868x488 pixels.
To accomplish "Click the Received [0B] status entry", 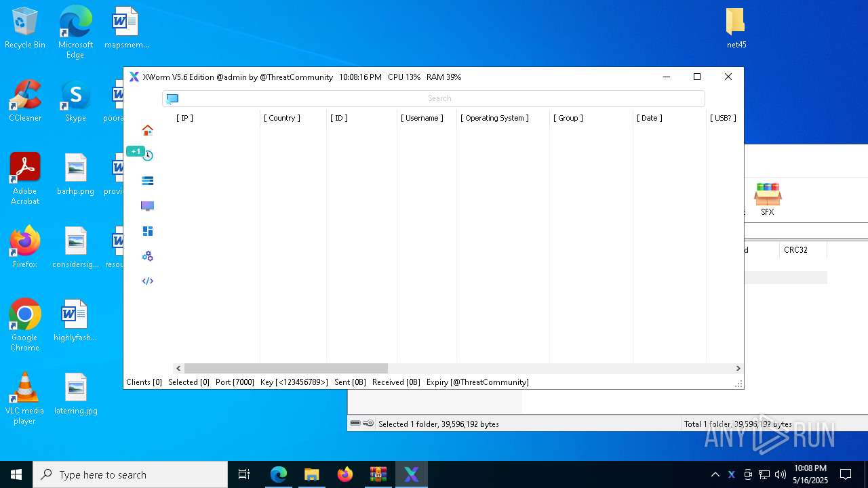I will [x=396, y=382].
